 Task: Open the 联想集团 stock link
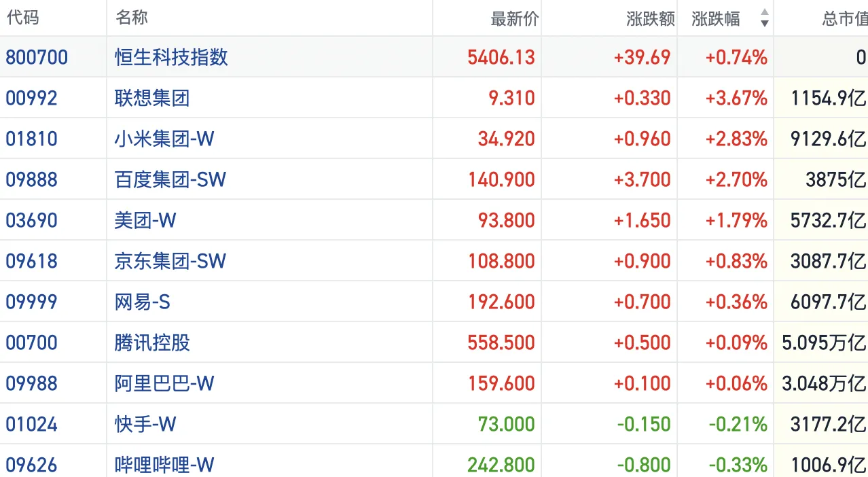152,98
